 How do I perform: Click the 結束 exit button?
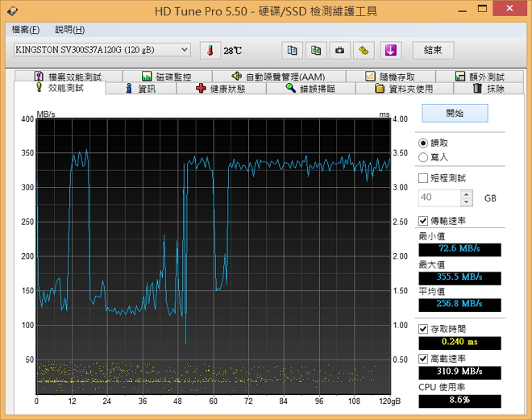(433, 51)
